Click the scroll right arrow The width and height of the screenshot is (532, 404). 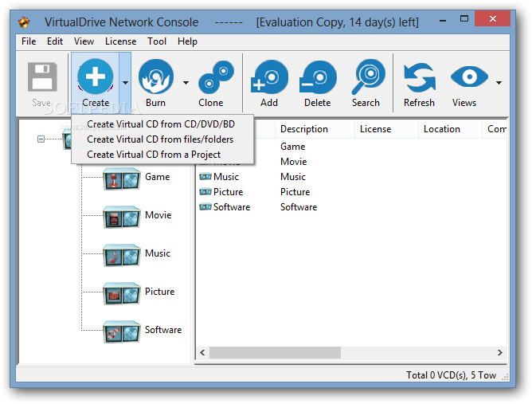[x=500, y=352]
